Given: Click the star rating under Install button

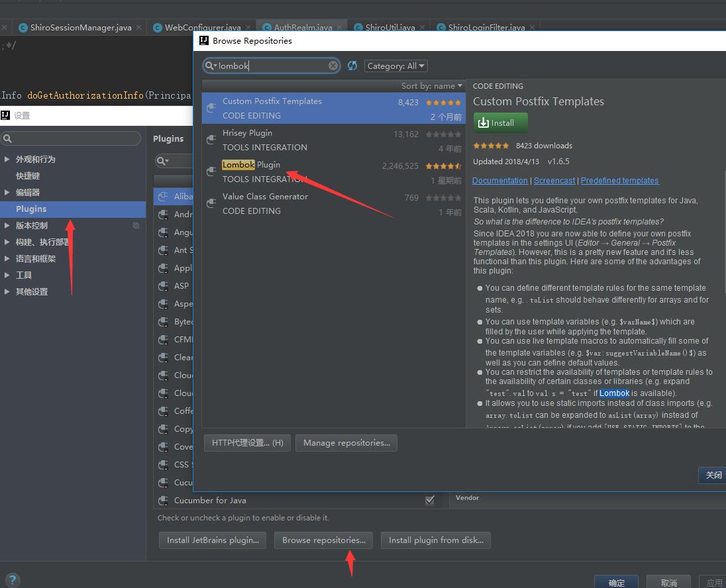Looking at the screenshot, I should point(491,146).
